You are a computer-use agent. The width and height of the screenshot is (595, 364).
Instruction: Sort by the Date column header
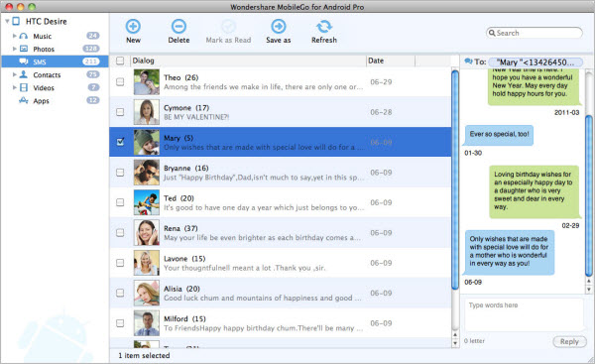point(391,61)
